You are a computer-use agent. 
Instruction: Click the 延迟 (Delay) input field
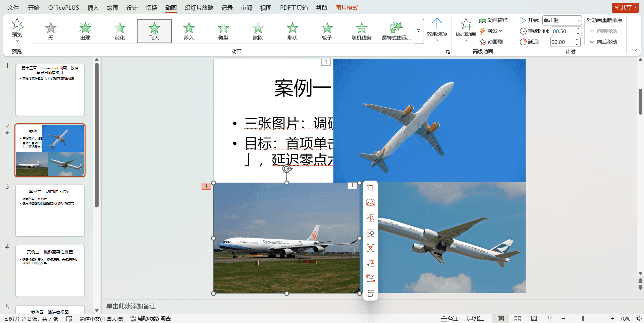click(565, 42)
